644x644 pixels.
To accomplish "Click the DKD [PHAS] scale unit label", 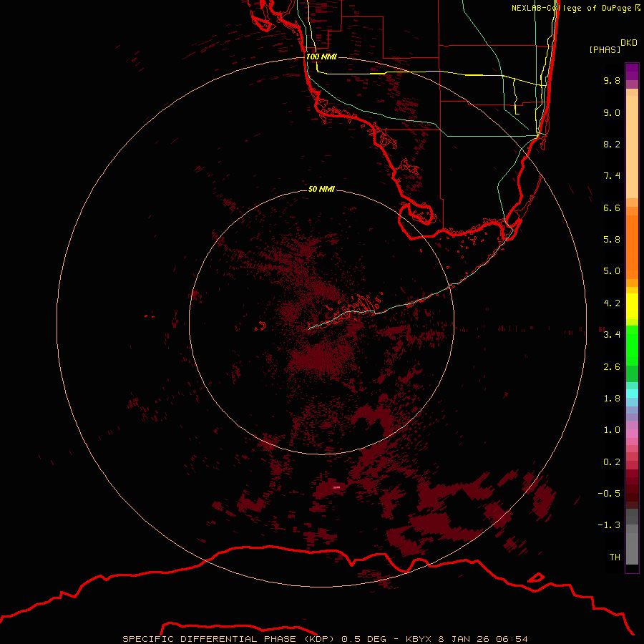I will click(x=613, y=46).
